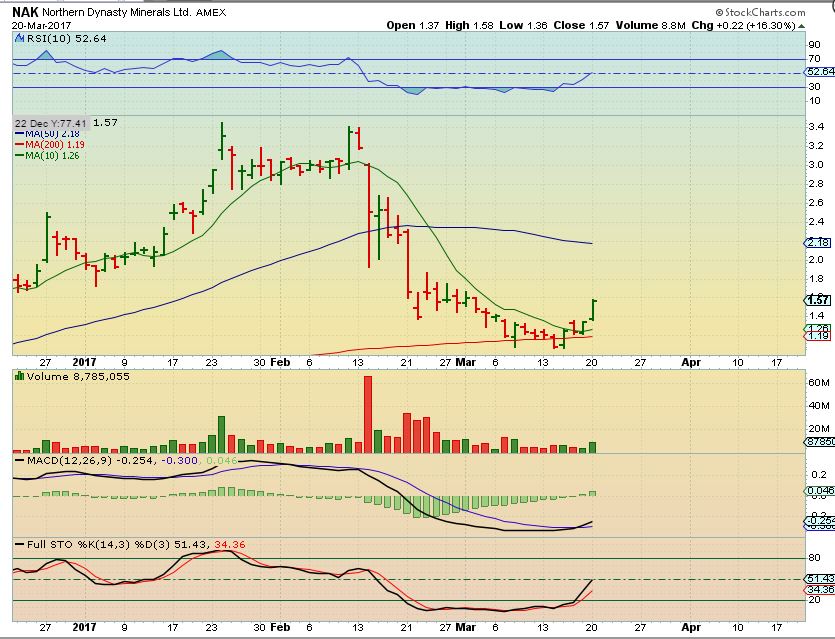Click the 60M label on volume axis

819,382
